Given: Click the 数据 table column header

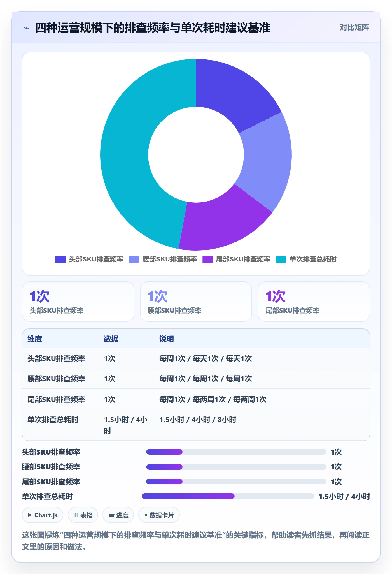Looking at the screenshot, I should (x=111, y=339).
